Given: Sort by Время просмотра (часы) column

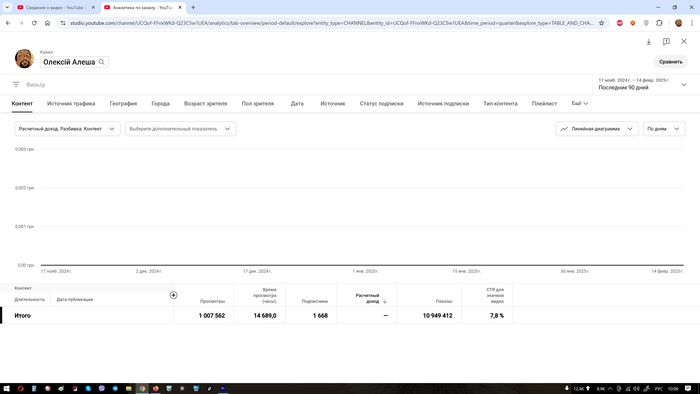Looking at the screenshot, I should pyautogui.click(x=265, y=295).
